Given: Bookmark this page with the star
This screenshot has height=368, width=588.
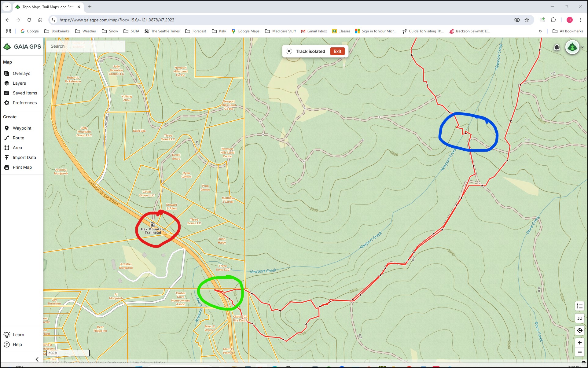Looking at the screenshot, I should pyautogui.click(x=527, y=20).
